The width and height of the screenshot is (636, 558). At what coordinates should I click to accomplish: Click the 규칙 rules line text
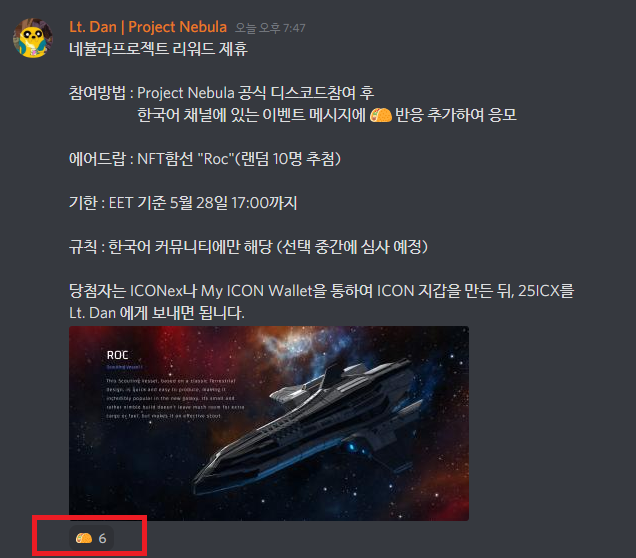pyautogui.click(x=248, y=247)
